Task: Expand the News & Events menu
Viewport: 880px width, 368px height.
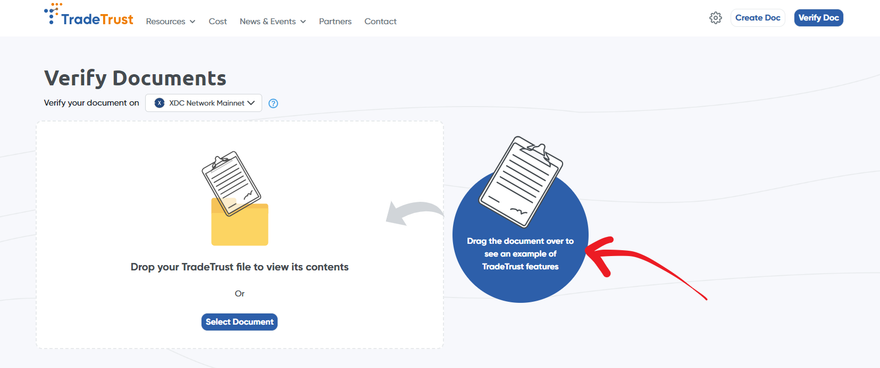Action: point(273,21)
